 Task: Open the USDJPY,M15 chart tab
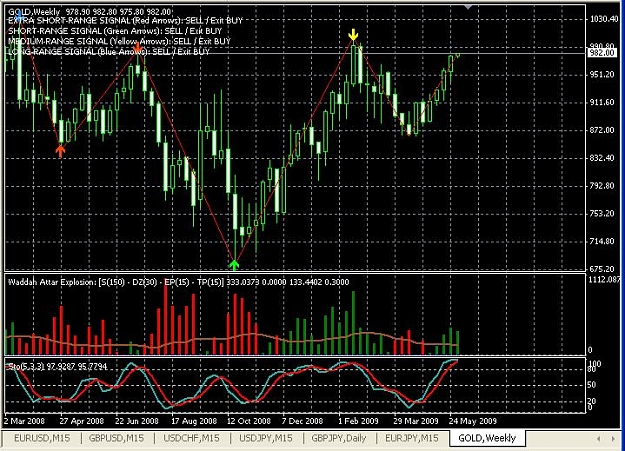(265, 438)
